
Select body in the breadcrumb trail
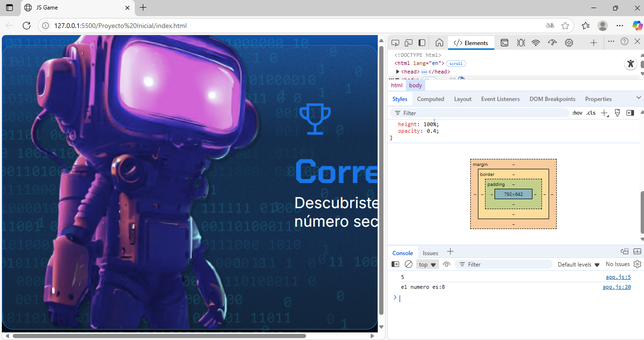pyautogui.click(x=415, y=85)
